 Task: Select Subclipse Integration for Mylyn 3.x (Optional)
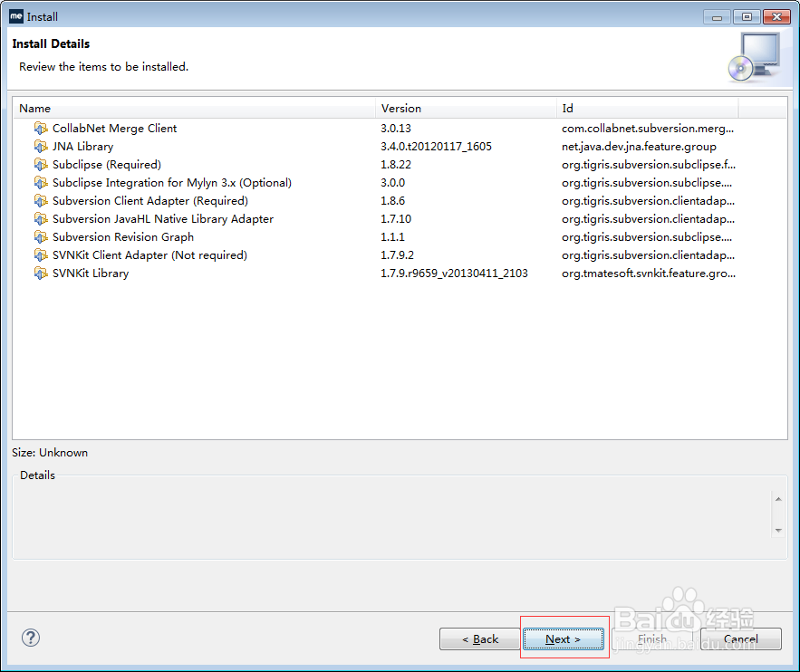pos(172,183)
